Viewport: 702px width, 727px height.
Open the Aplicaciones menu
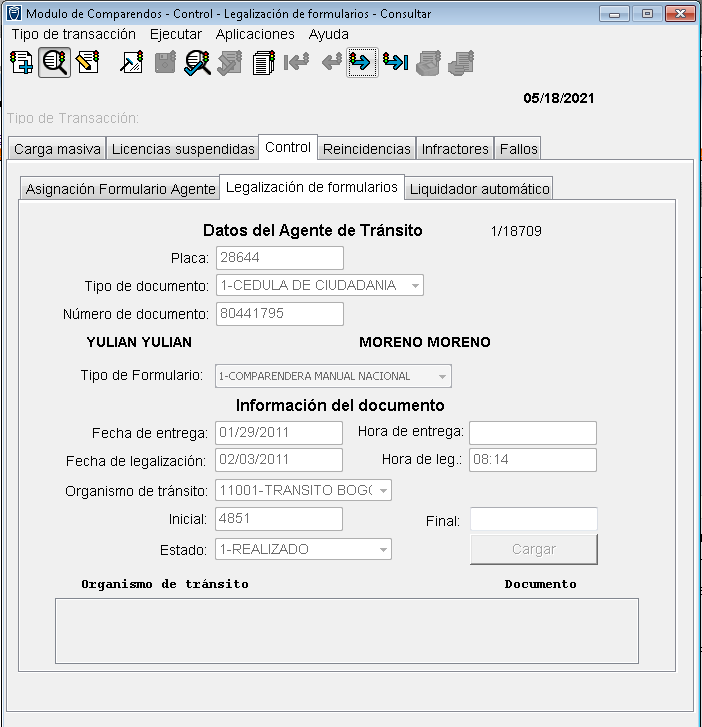tap(255, 34)
